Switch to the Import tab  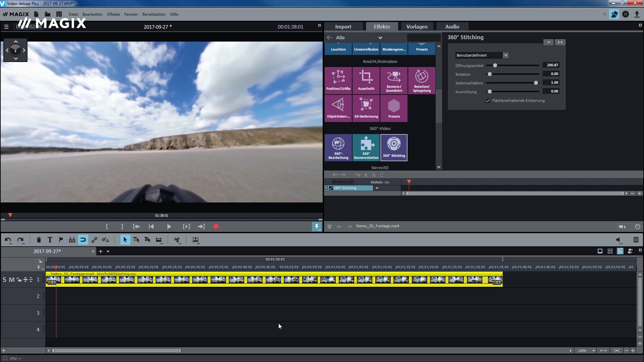click(x=343, y=27)
